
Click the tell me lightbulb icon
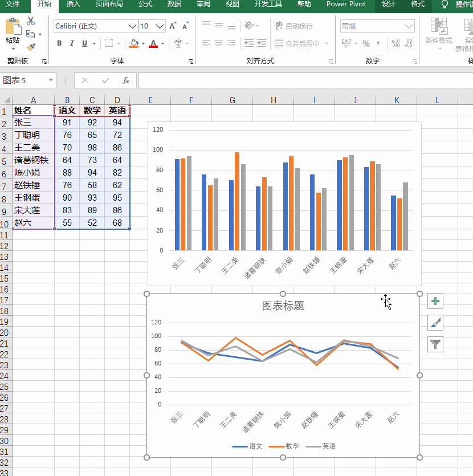point(445,5)
